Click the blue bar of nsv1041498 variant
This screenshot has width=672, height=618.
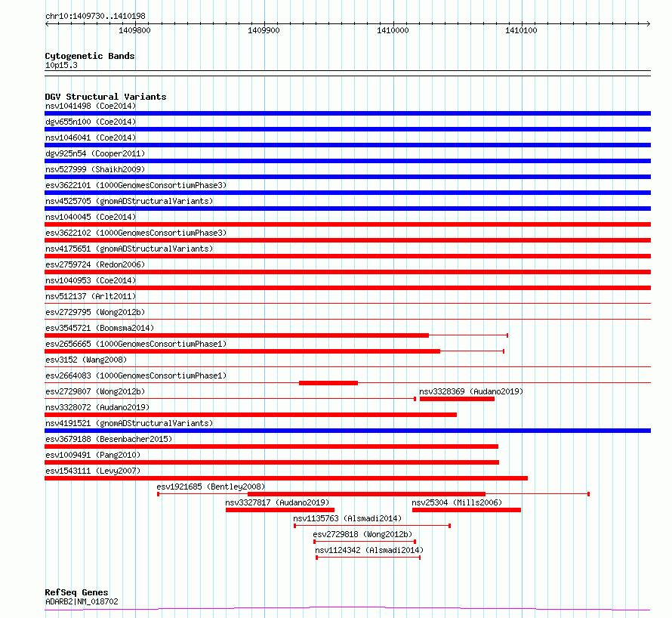[347, 113]
